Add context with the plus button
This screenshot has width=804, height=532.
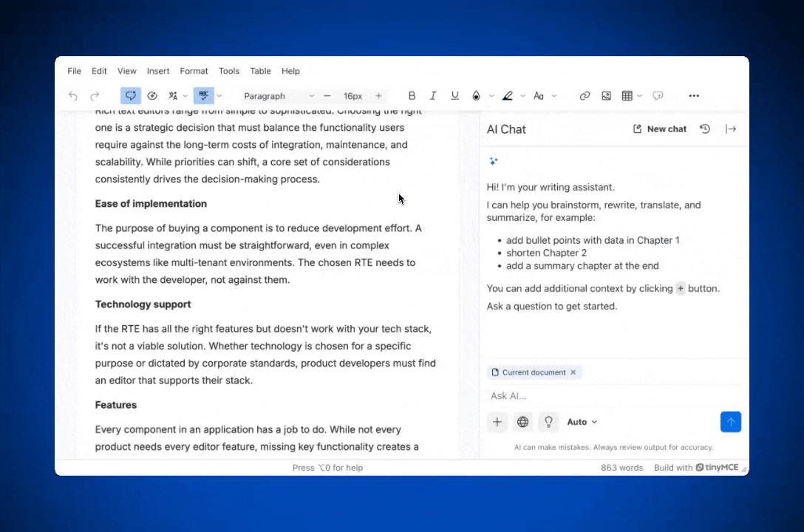497,423
